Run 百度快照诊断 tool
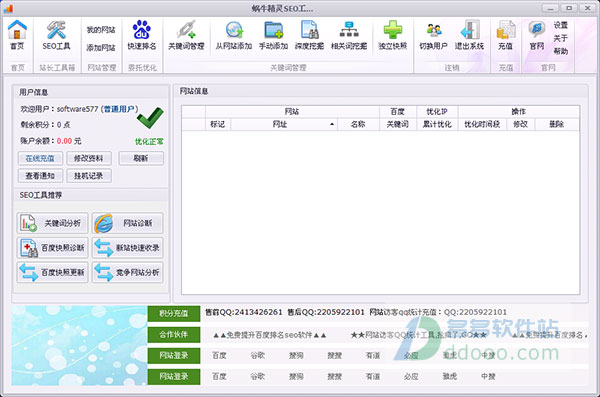 point(52,248)
